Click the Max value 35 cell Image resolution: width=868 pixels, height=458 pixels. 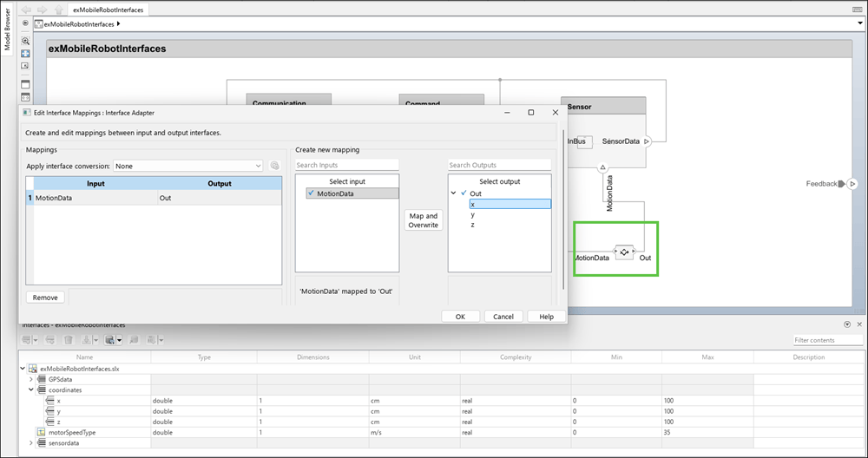click(707, 432)
